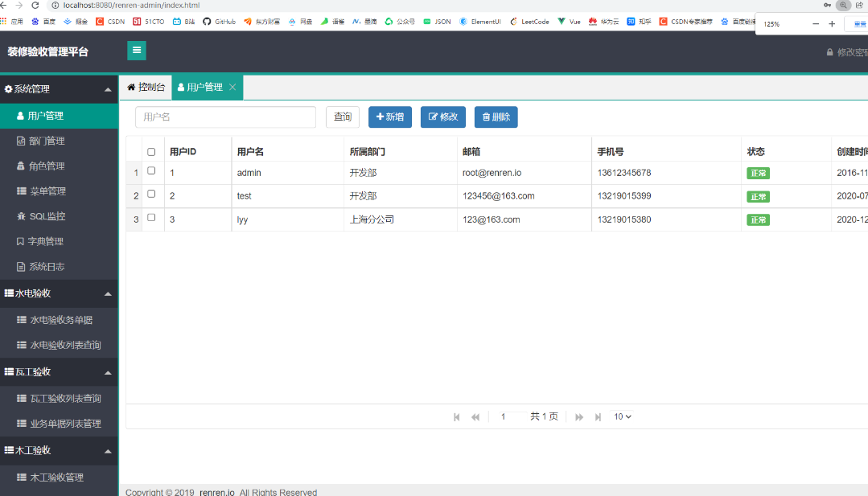
Task: Go to previous page of table
Action: [x=475, y=417]
